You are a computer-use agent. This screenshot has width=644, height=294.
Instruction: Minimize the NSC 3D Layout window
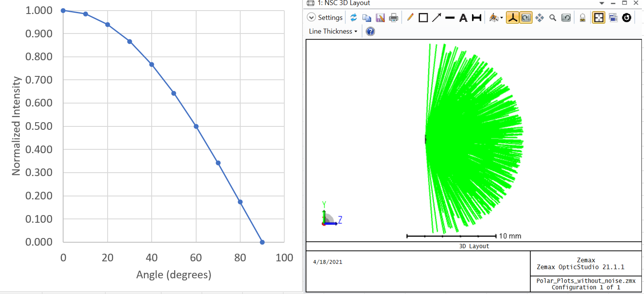(613, 3)
